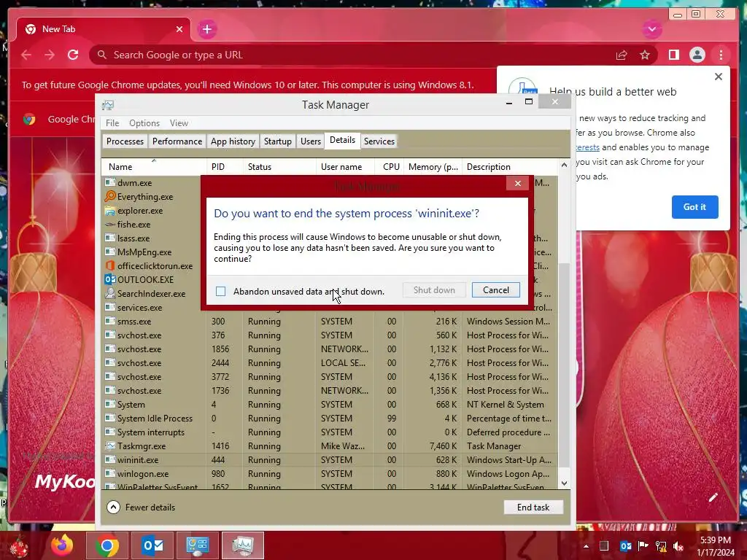Select the Everything.exe process icon

click(x=110, y=196)
